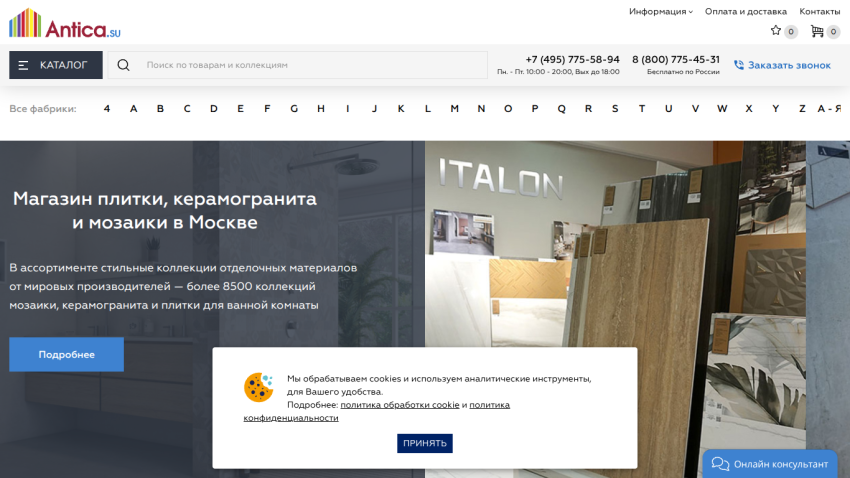This screenshot has width=850, height=478.
Task: Select letter H in factories list
Action: [321, 109]
